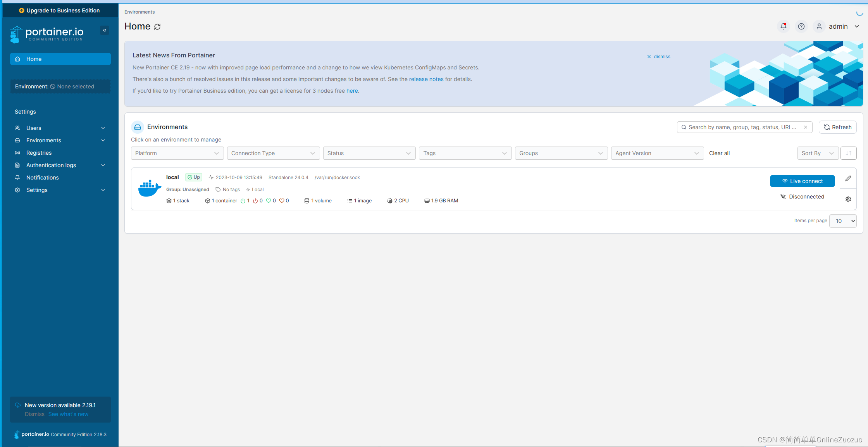Click the portainer.io logo in sidebar
This screenshot has height=447, width=868.
pyautogui.click(x=47, y=34)
